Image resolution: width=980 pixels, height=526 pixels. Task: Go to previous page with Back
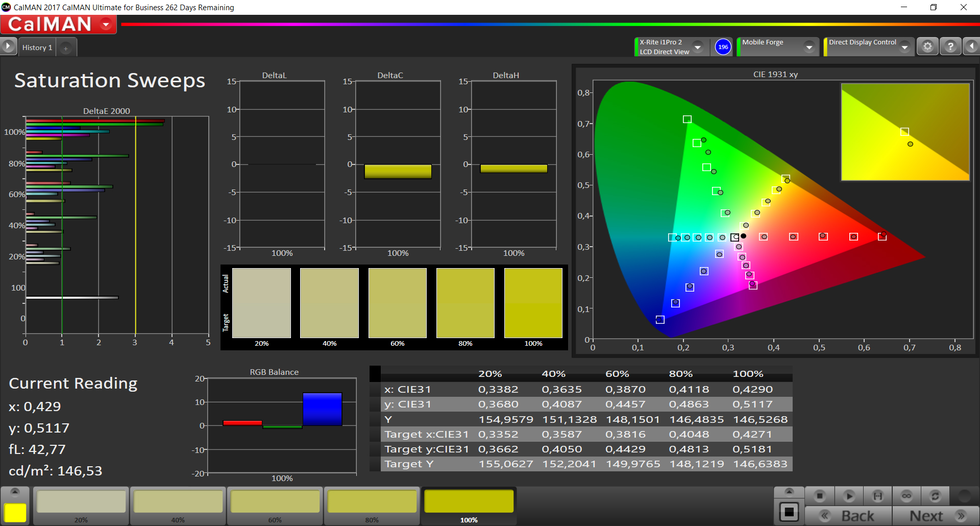tap(849, 516)
